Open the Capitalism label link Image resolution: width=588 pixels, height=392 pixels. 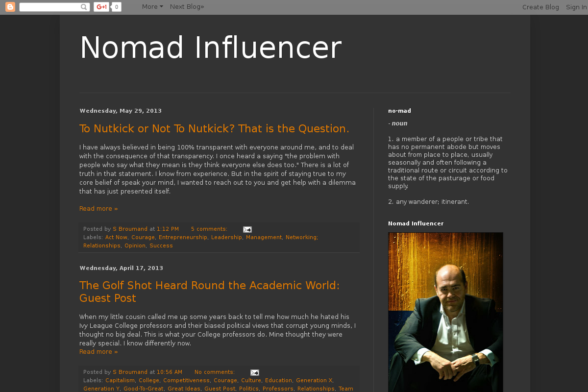(120, 380)
